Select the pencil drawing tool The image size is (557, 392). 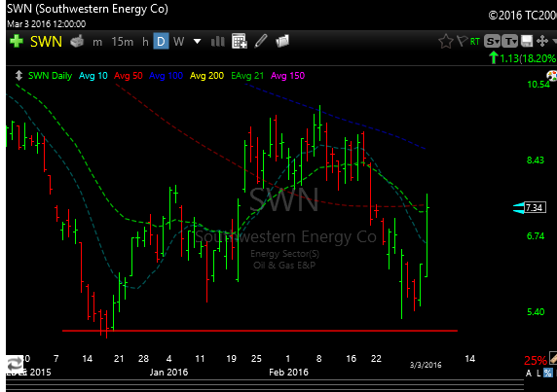[261, 41]
